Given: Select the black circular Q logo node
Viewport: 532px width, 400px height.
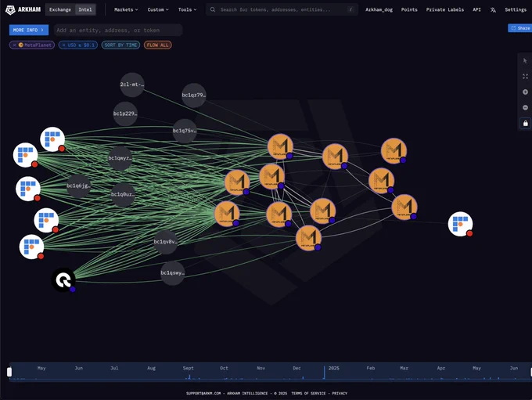Looking at the screenshot, I should (x=63, y=279).
